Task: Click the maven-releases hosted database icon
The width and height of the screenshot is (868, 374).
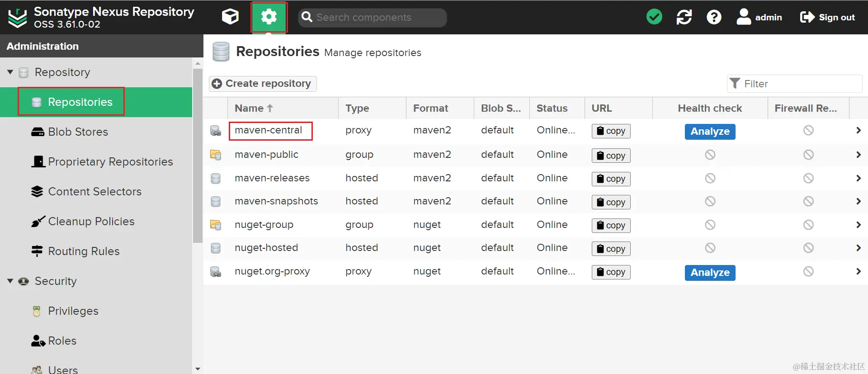Action: click(x=216, y=178)
